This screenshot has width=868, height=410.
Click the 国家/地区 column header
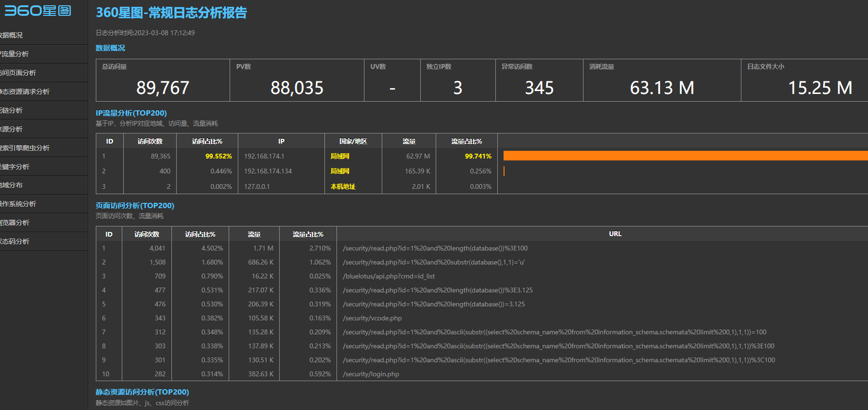[353, 141]
